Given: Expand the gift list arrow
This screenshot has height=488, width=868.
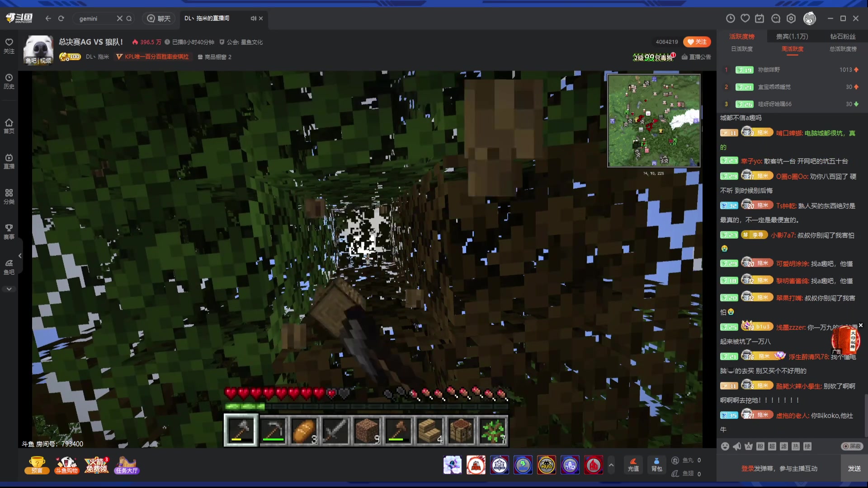Looking at the screenshot, I should [611, 465].
